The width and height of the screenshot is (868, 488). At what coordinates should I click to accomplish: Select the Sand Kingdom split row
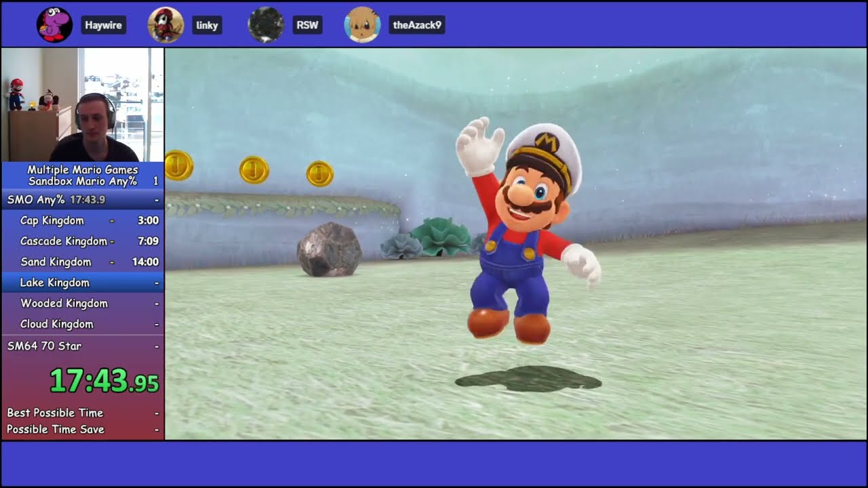82,262
